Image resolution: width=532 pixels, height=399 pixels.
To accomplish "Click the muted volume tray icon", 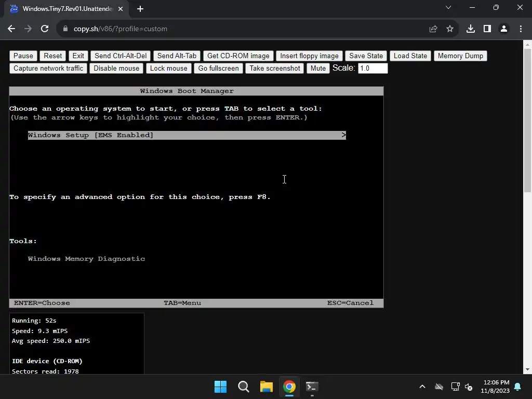I will point(469,387).
